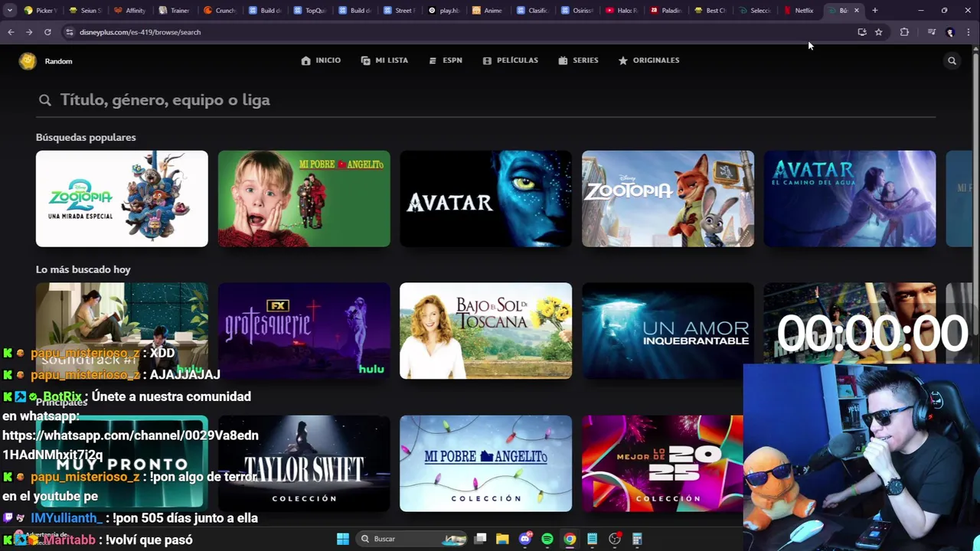Screen dimensions: 980x551
Task: Open Lo Mejor de 2025 Colección tile
Action: [x=662, y=464]
